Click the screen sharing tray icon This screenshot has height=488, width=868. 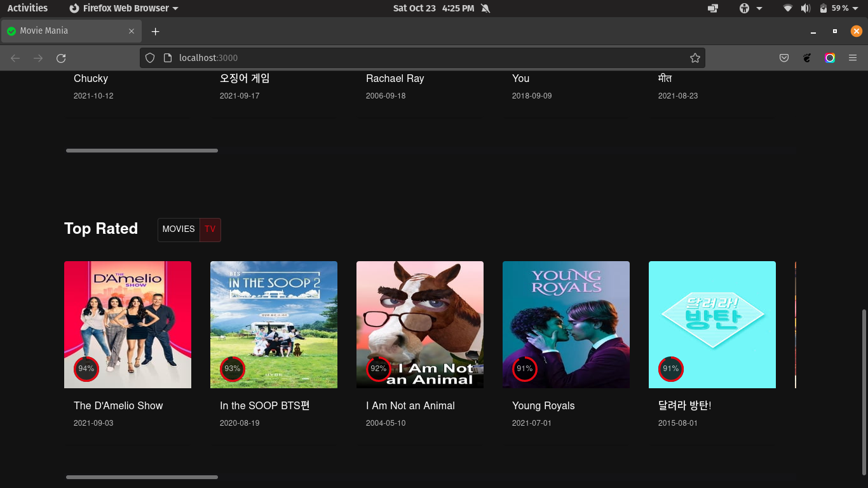pyautogui.click(x=713, y=8)
